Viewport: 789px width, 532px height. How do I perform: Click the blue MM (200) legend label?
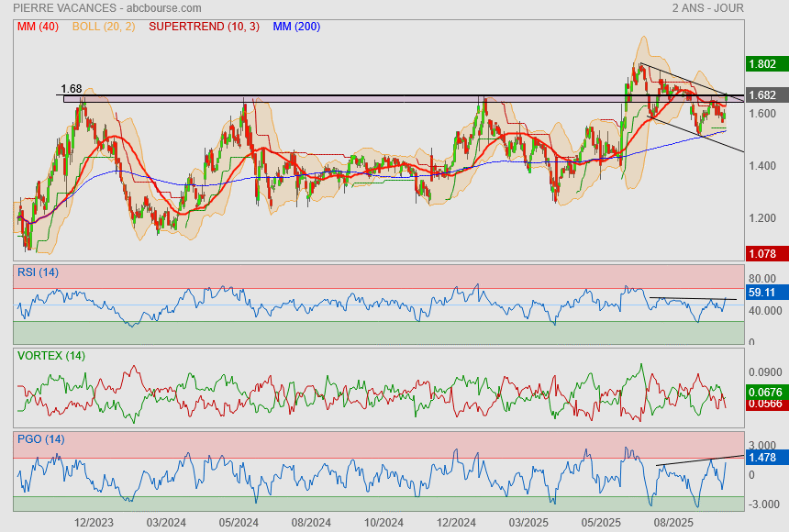tap(296, 27)
